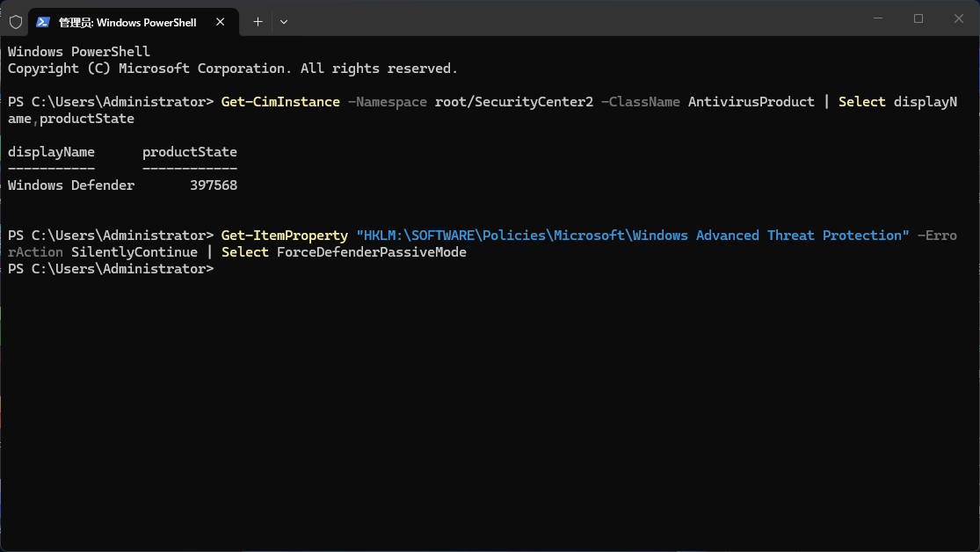The height and width of the screenshot is (552, 980).
Task: Open a new tab with plus button
Action: pyautogui.click(x=258, y=22)
